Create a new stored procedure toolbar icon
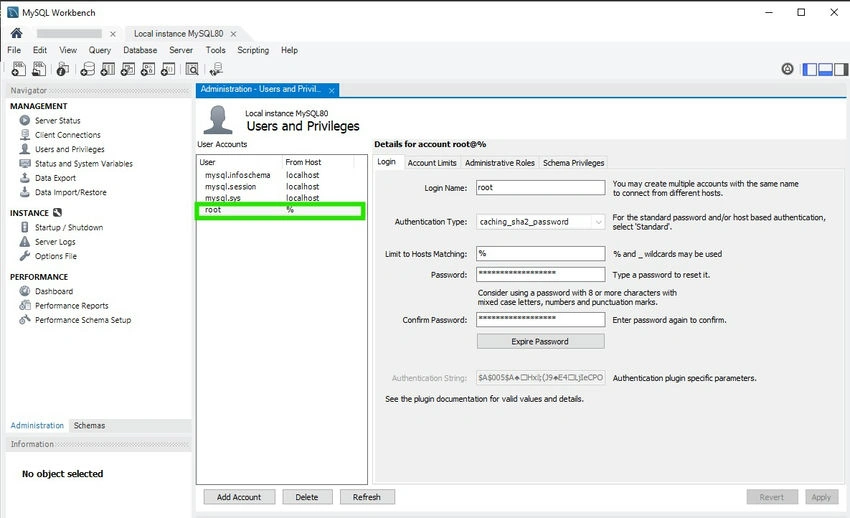 147,69
